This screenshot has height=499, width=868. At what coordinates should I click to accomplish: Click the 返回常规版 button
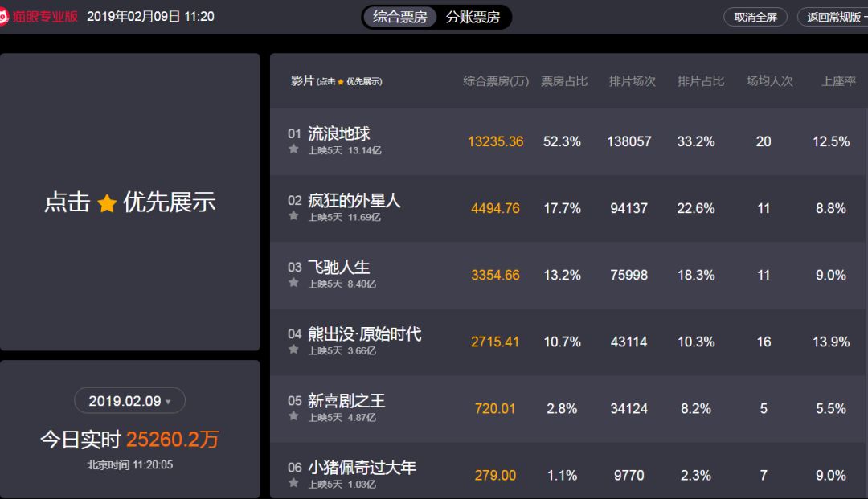point(833,17)
